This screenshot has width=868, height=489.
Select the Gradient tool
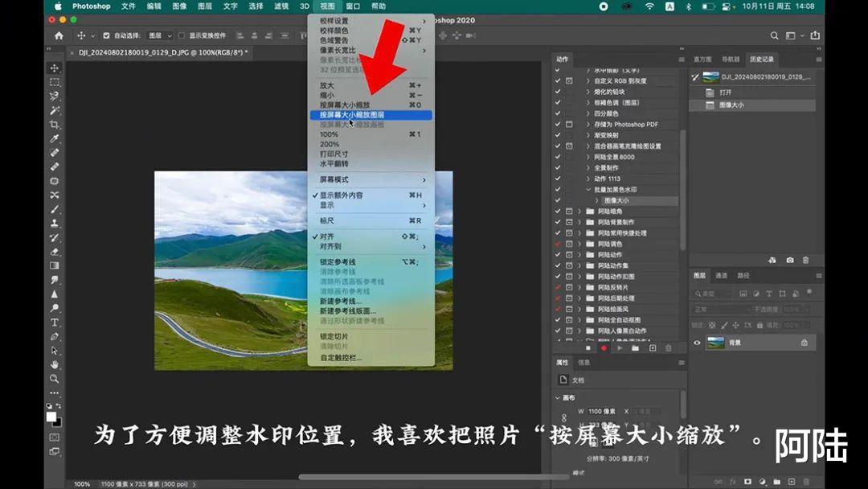point(55,266)
